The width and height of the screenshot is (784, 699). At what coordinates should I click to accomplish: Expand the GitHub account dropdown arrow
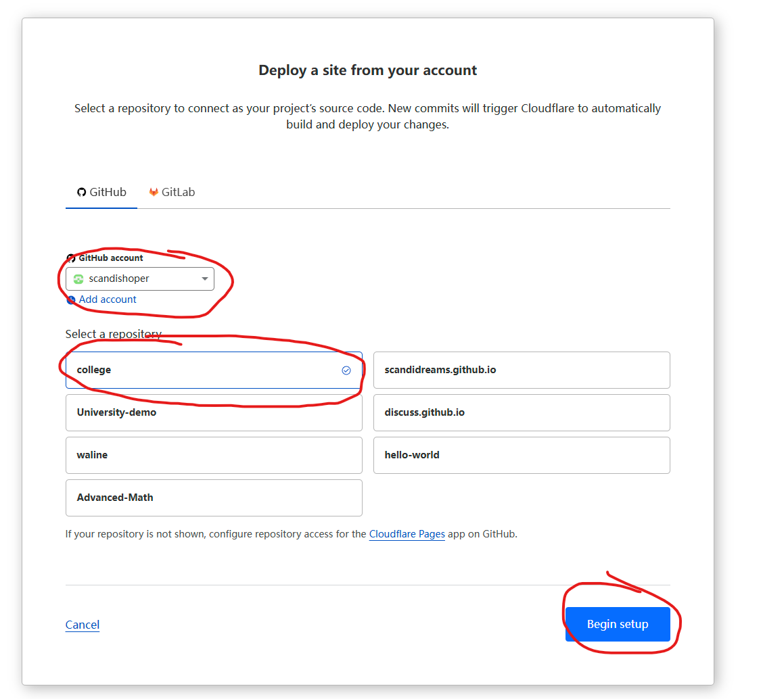coord(205,279)
